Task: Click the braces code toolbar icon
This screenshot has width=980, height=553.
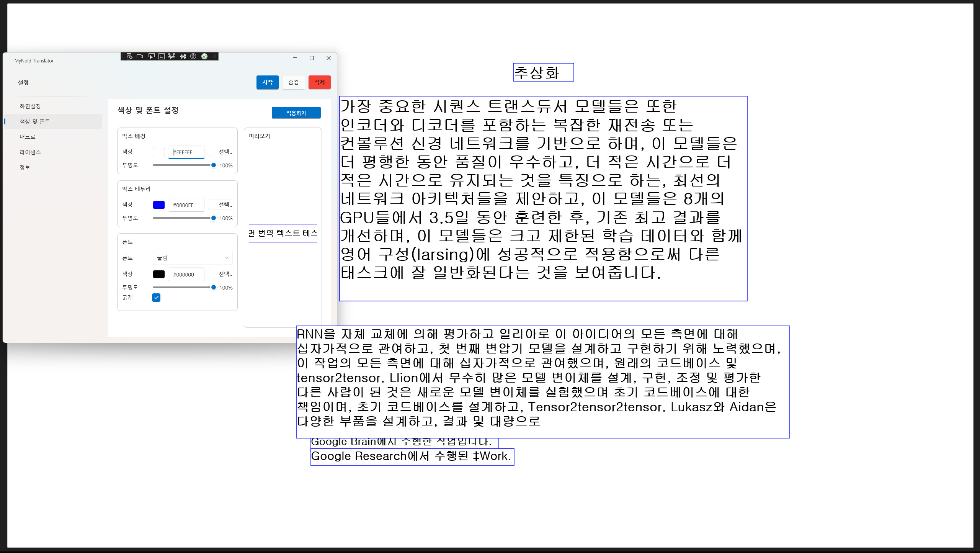Action: click(183, 56)
